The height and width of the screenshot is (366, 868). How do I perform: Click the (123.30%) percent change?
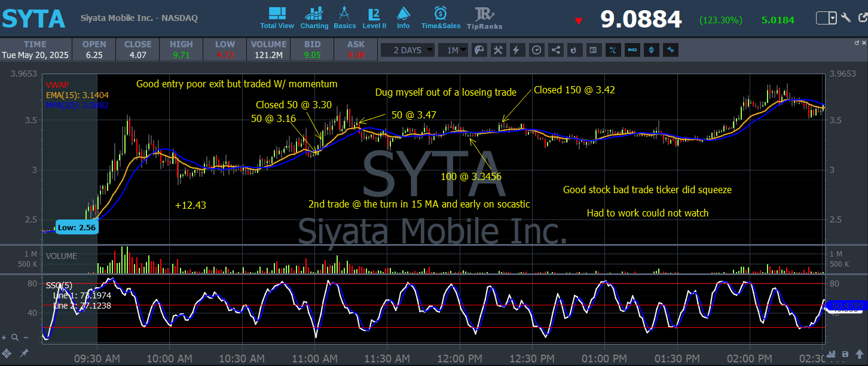coord(721,20)
